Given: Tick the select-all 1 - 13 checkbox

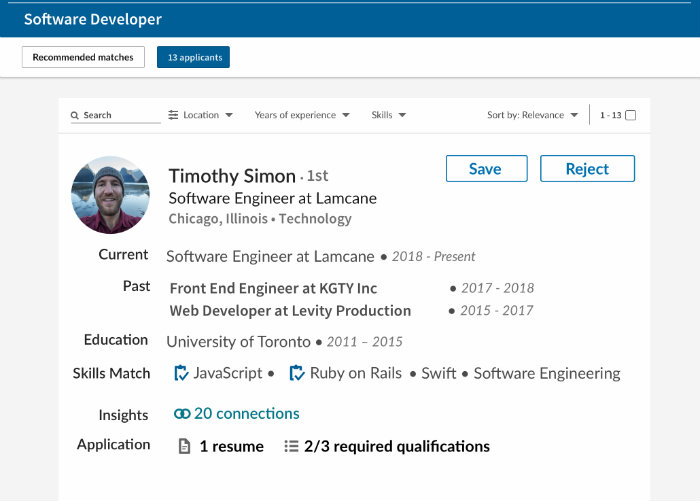Looking at the screenshot, I should (x=630, y=115).
